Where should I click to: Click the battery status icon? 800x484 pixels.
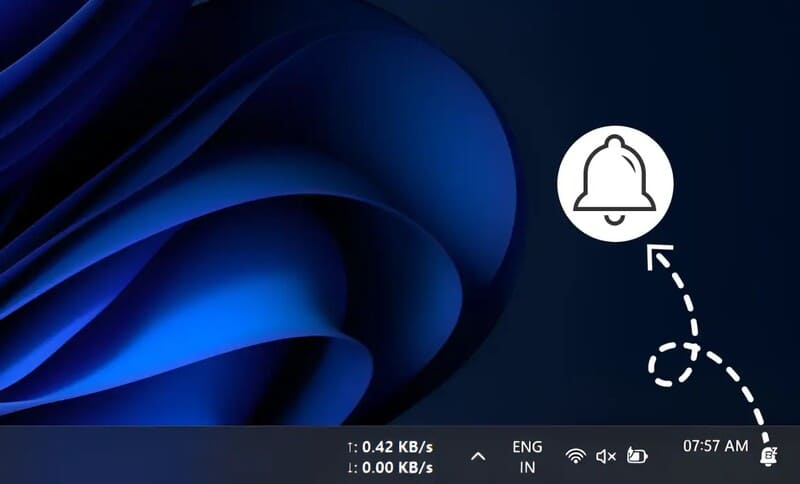coord(637,455)
